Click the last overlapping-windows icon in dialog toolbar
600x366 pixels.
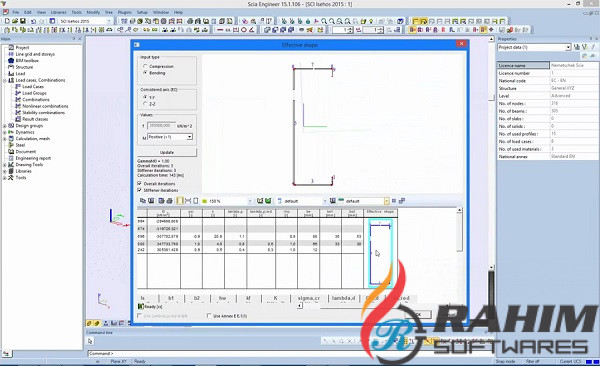point(402,201)
